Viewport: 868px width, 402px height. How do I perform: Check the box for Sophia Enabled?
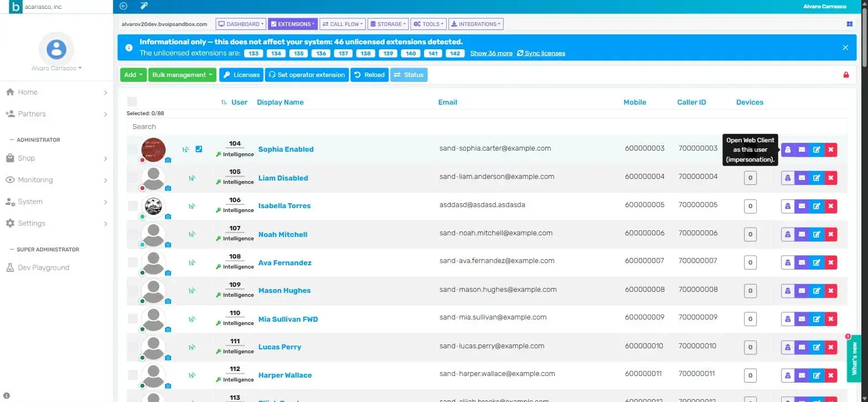coord(133,149)
